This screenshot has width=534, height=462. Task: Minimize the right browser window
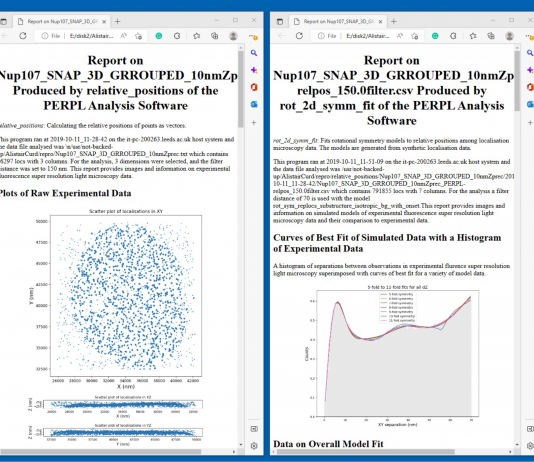click(x=493, y=20)
